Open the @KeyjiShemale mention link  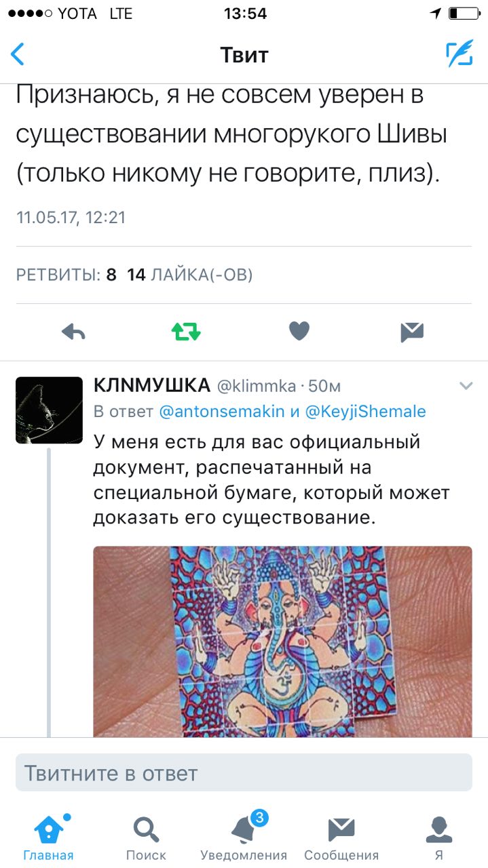pyautogui.click(x=365, y=411)
